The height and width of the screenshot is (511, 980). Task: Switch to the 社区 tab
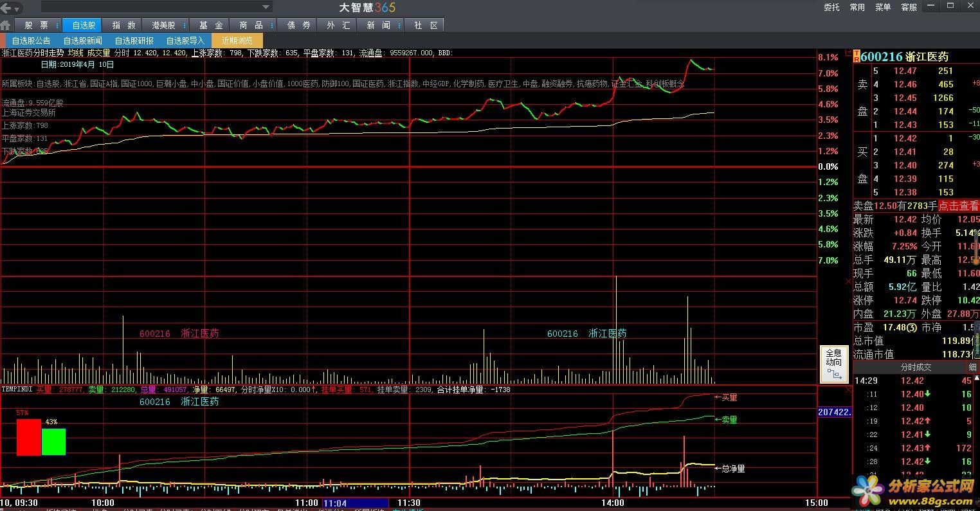[x=426, y=25]
